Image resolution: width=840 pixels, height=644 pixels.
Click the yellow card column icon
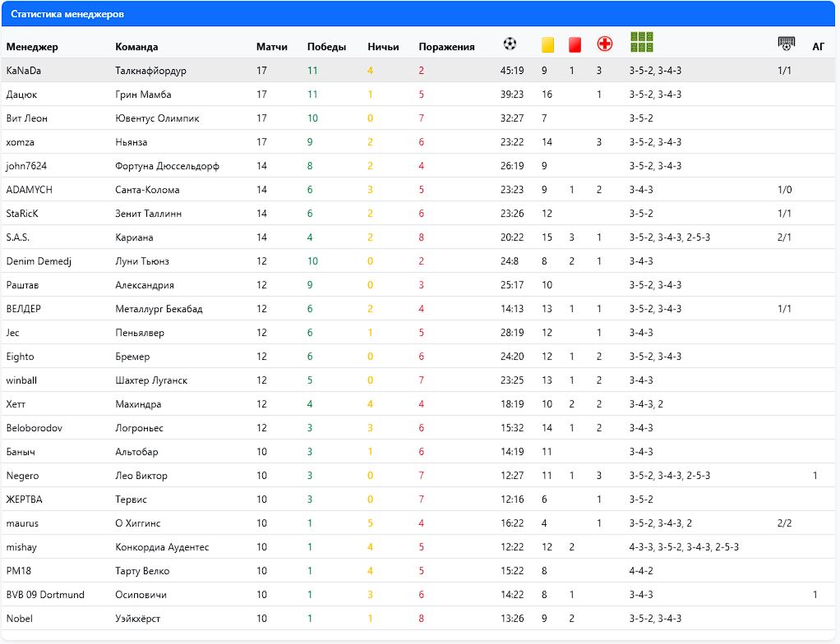point(547,45)
